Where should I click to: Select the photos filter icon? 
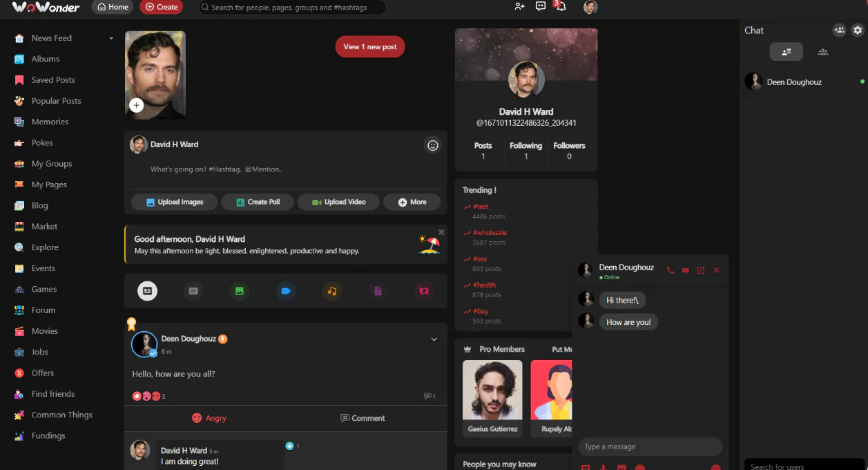pyautogui.click(x=240, y=291)
